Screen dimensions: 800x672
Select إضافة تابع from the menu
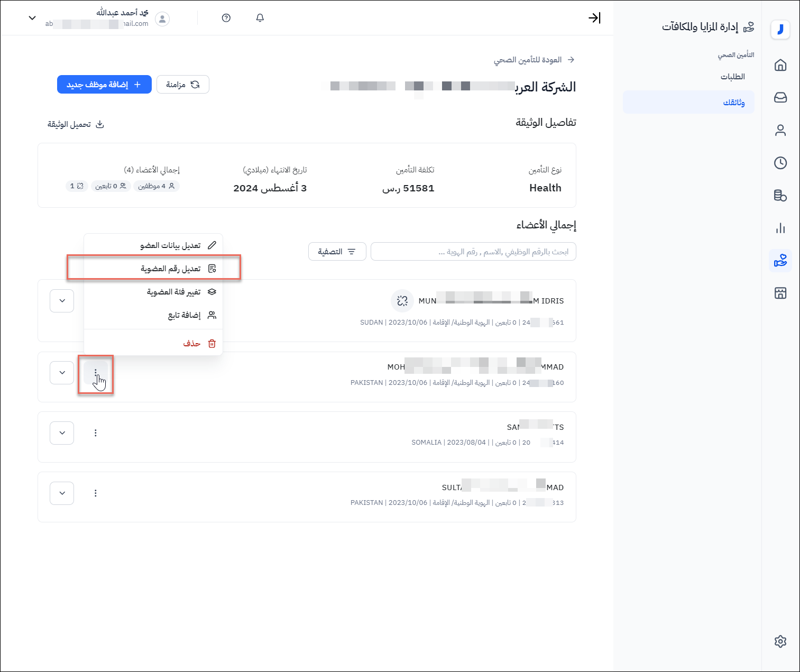coord(184,315)
